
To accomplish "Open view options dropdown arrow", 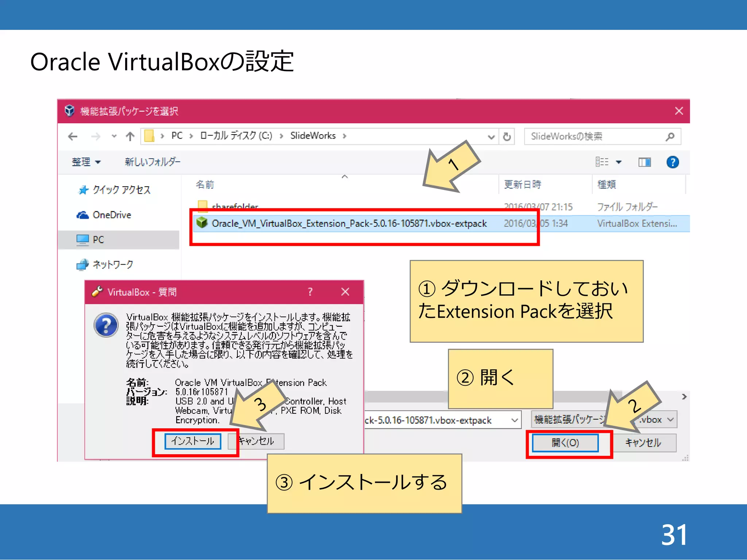I will (619, 162).
